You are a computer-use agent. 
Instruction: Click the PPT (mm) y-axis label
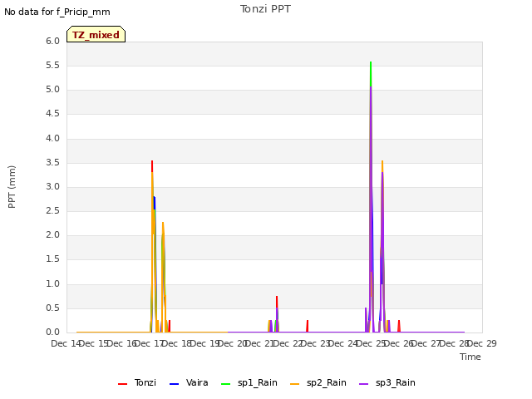(12, 187)
